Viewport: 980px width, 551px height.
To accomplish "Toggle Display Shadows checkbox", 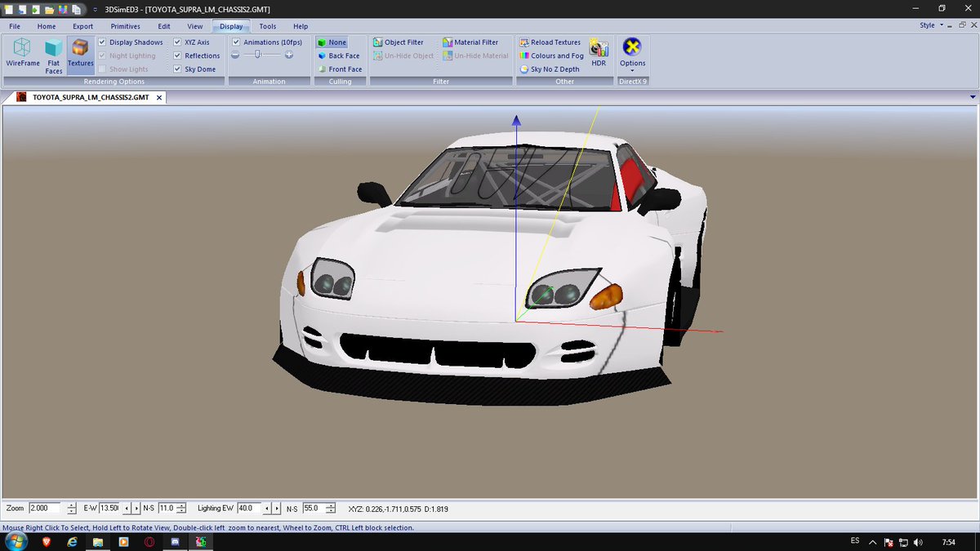I will [102, 42].
